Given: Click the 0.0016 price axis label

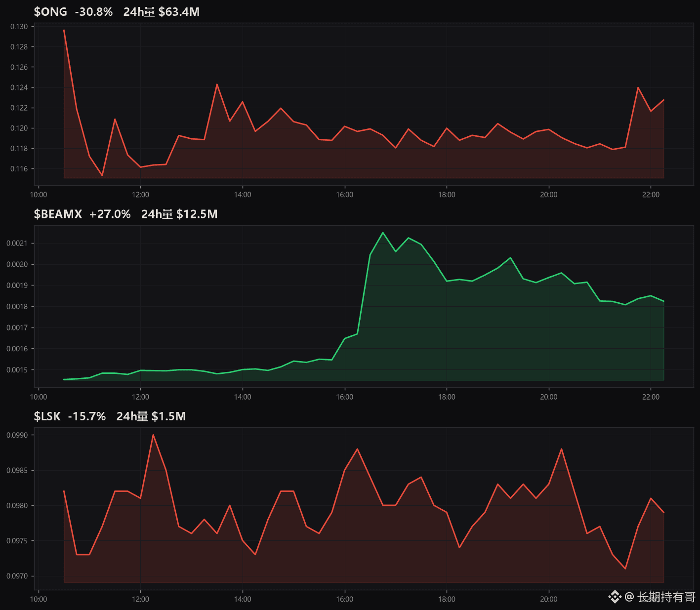Looking at the screenshot, I should (17, 349).
